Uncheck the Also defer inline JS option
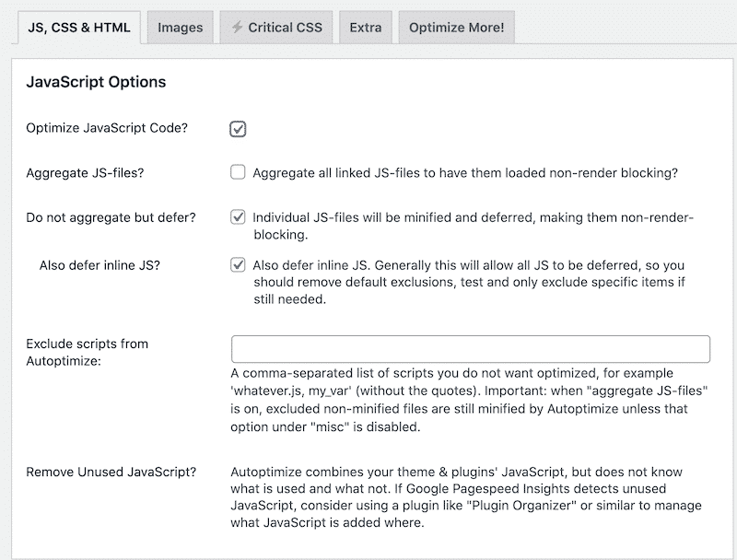Viewport: 737px width, 560px height. pyautogui.click(x=237, y=265)
